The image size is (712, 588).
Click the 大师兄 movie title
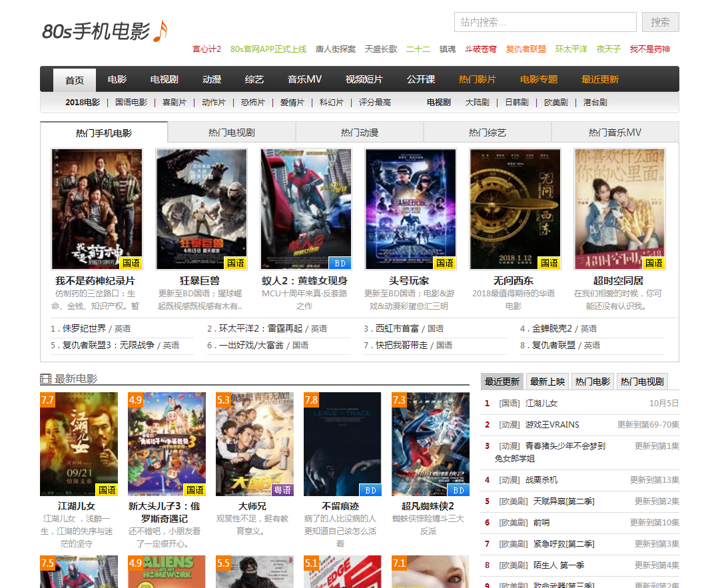[x=252, y=506]
